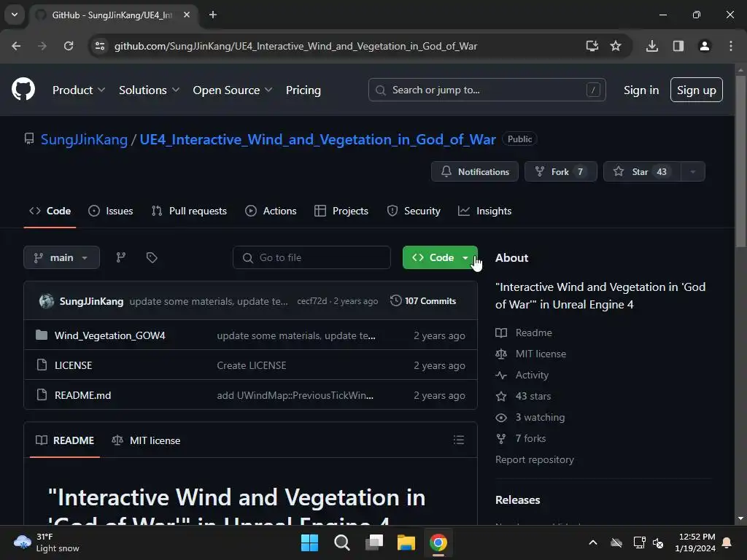Click SungJJinKang avatar in commit row
The height and width of the screenshot is (560, 747).
tap(47, 301)
